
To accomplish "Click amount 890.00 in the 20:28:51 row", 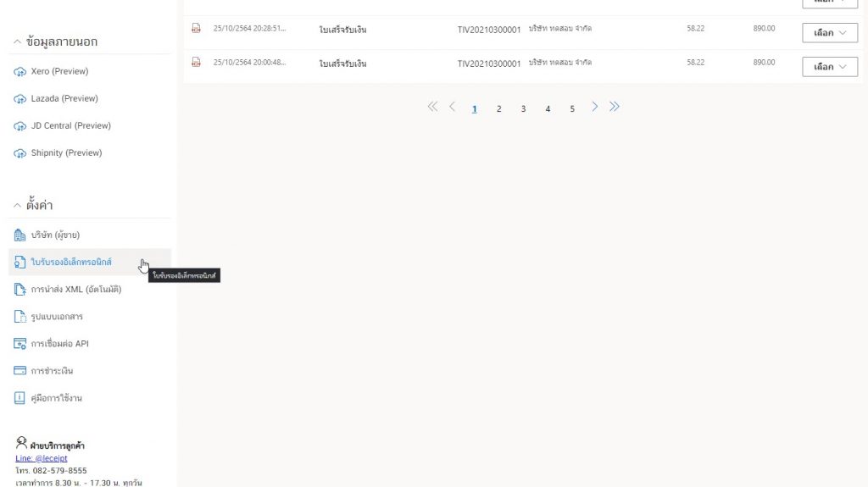I will (764, 28).
